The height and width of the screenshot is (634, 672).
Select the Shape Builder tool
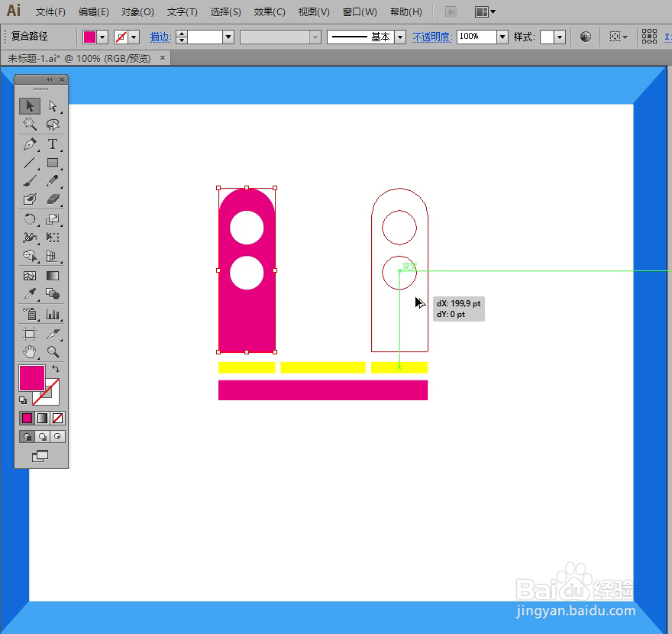tap(30, 256)
